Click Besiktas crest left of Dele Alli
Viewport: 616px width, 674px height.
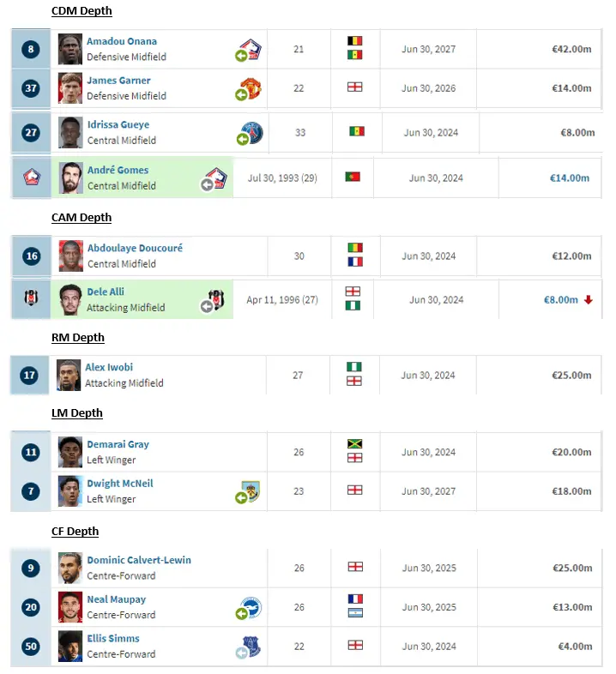(x=30, y=299)
